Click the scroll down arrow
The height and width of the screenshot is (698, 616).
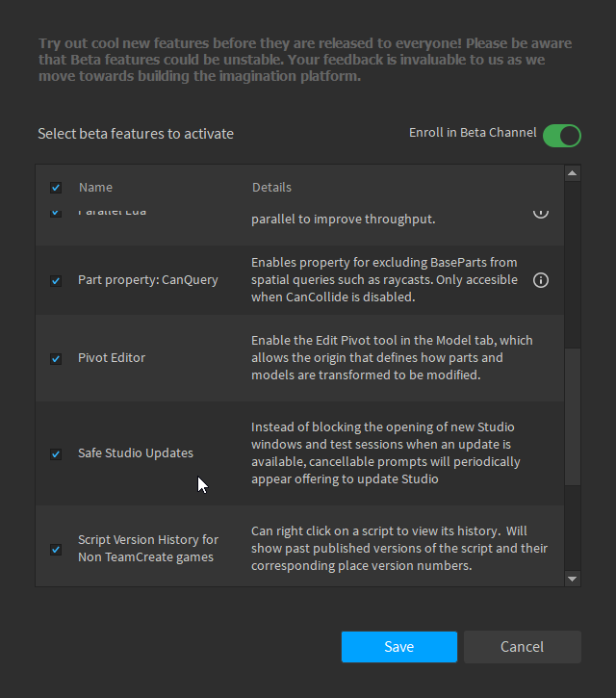(573, 578)
